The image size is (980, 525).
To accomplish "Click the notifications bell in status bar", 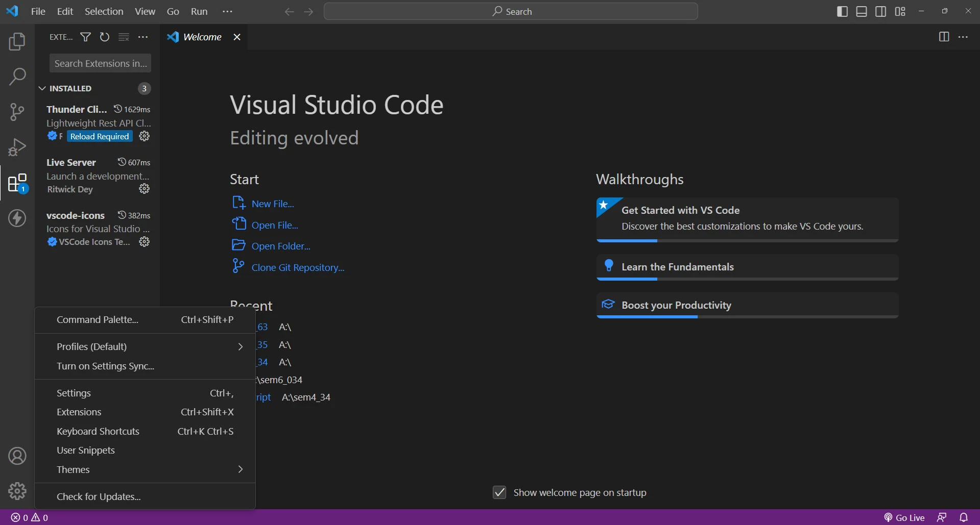I will click(963, 517).
